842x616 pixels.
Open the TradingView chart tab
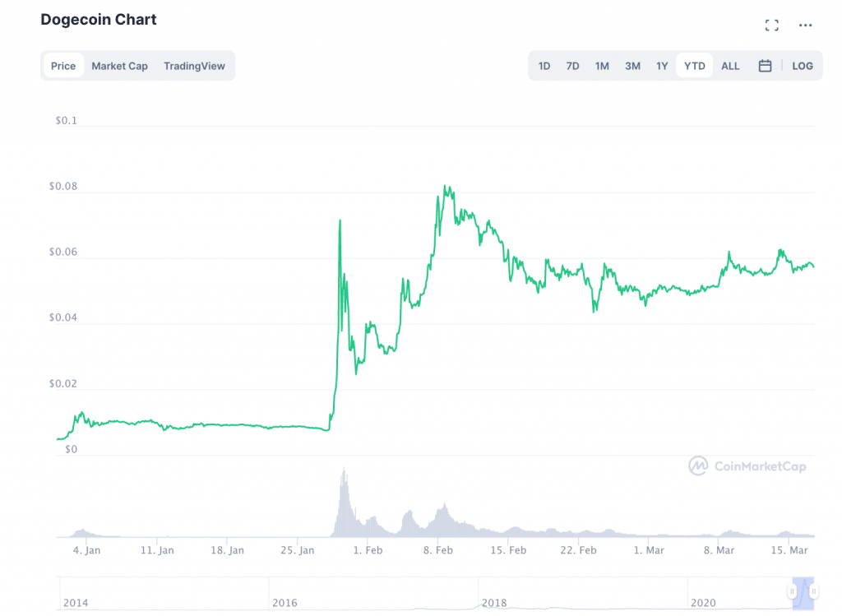[194, 66]
